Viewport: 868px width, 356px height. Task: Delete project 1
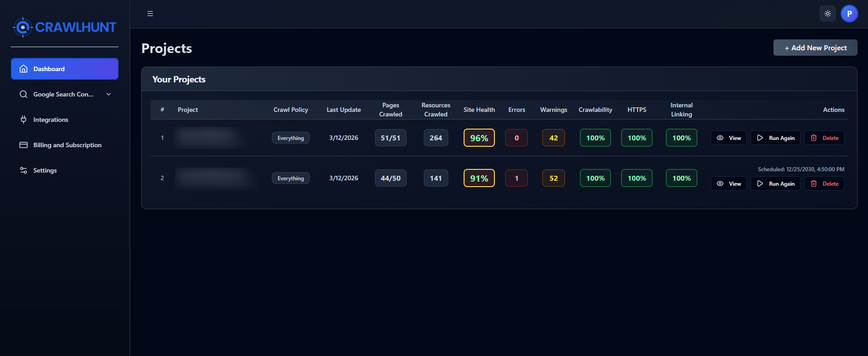[824, 138]
